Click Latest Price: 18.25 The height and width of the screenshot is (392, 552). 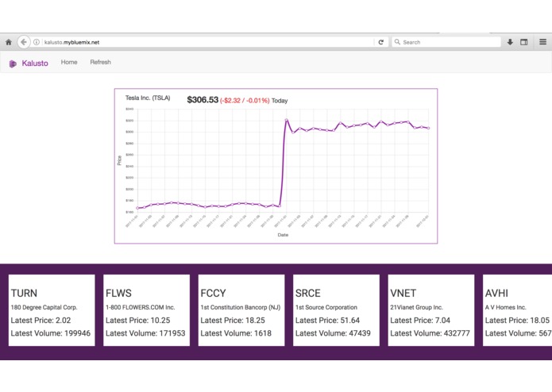coord(233,321)
